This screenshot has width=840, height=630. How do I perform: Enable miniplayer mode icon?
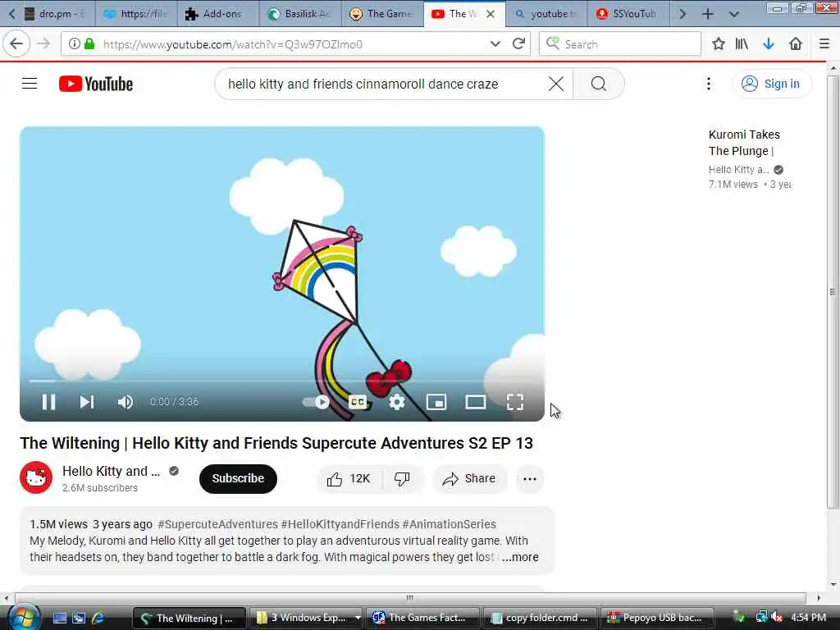point(436,402)
